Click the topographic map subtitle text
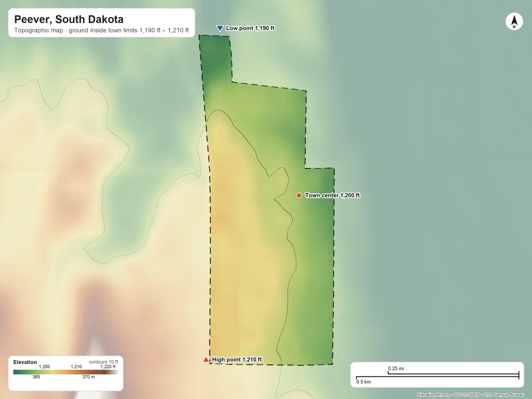 [x=102, y=31]
